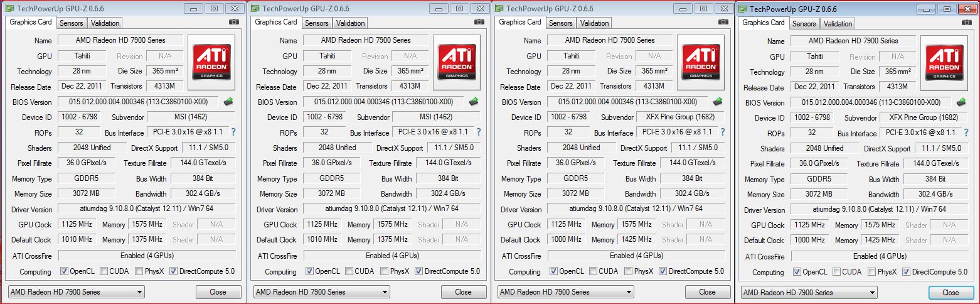
Task: Click the highlighted Close button in the rightmost window
Action: pyautogui.click(x=951, y=293)
